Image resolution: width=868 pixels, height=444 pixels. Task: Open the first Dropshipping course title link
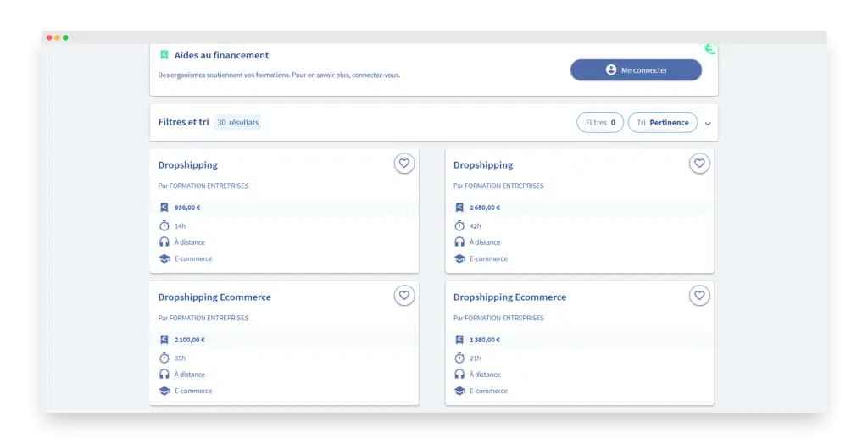[188, 165]
